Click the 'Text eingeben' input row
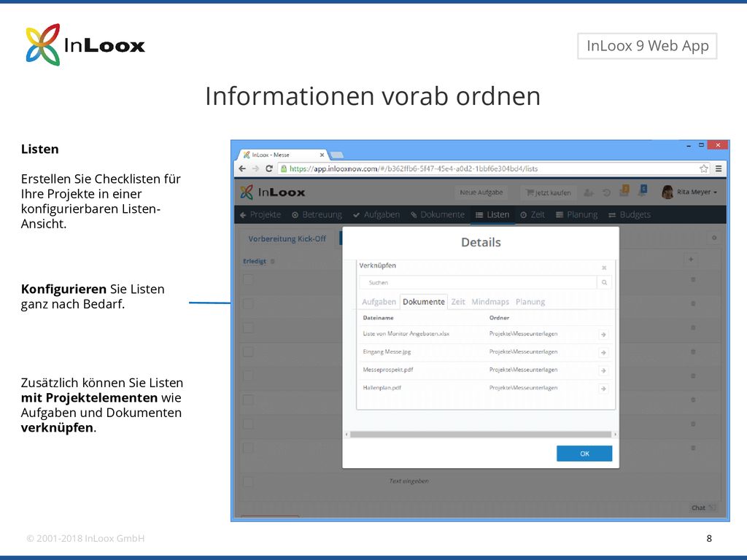Screen dimensions: 747x560 point(409,481)
